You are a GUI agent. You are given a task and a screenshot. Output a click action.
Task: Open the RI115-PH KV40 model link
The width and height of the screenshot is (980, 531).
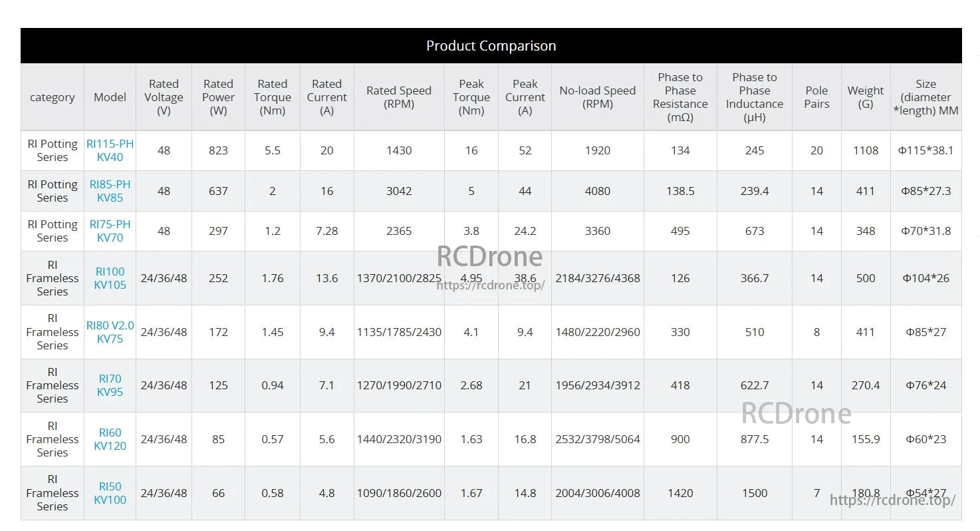point(110,150)
